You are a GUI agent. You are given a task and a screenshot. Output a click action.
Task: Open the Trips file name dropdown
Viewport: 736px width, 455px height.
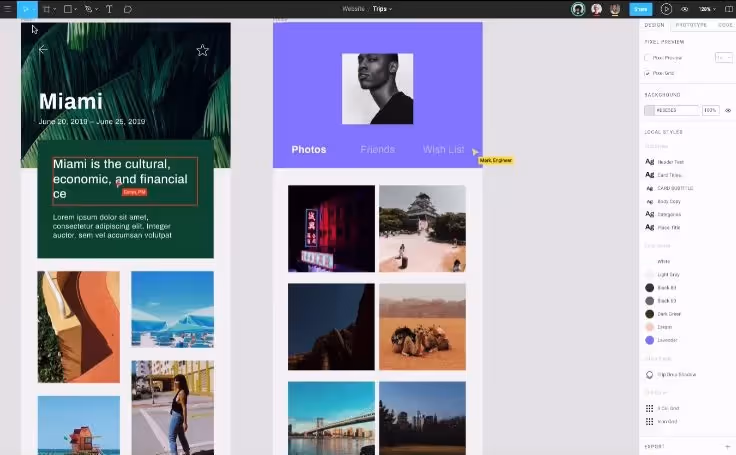(x=383, y=9)
